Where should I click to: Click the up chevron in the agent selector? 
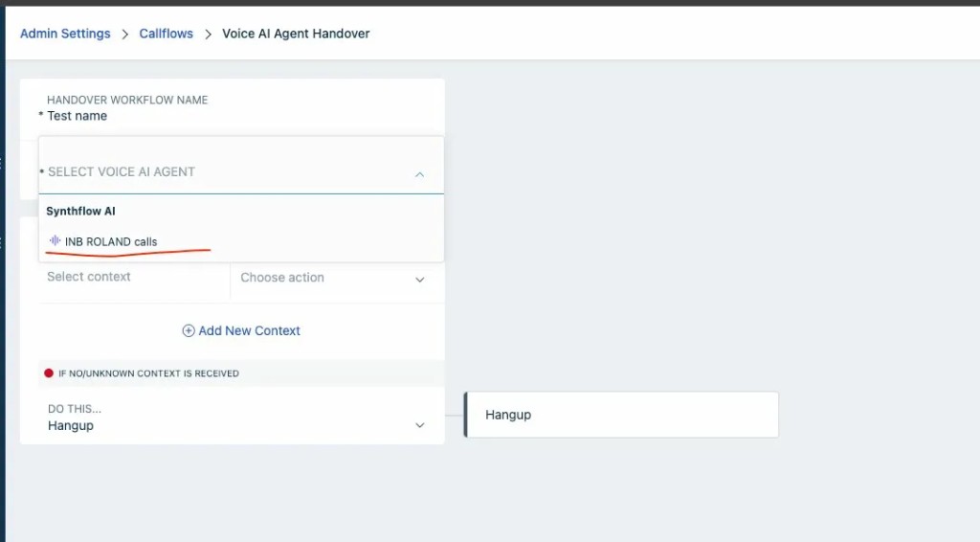click(419, 174)
